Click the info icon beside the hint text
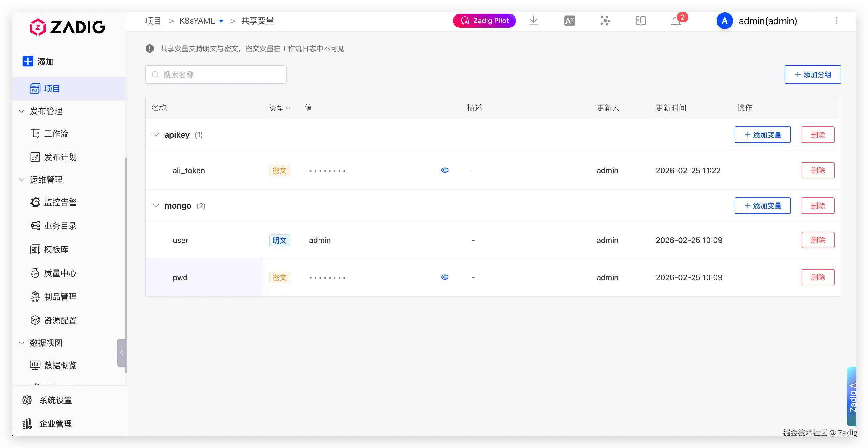This screenshot has height=448, width=868. [150, 48]
